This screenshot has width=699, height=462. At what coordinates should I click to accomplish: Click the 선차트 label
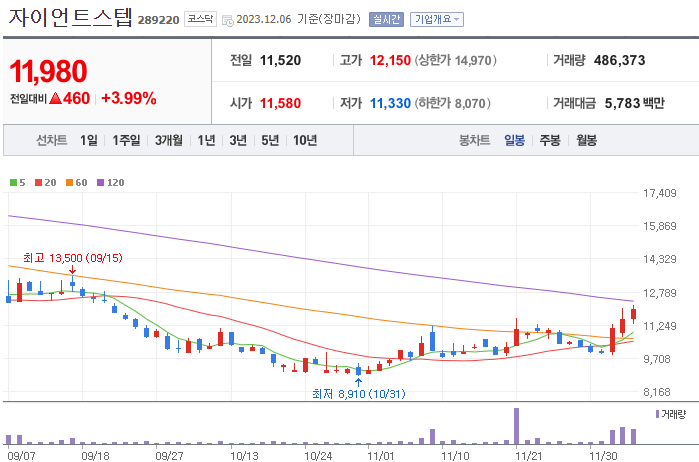click(52, 140)
